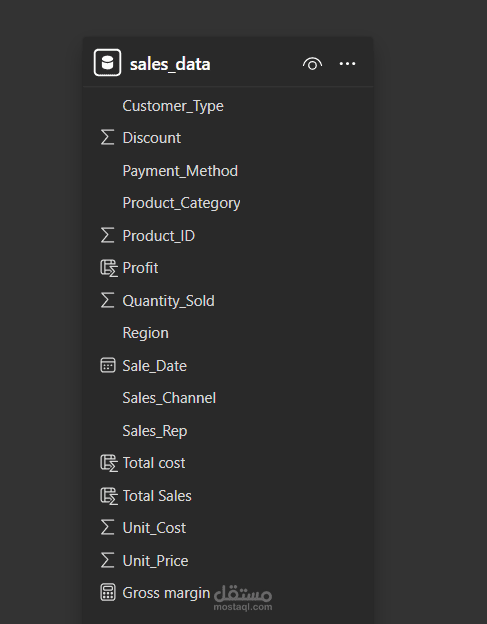Select the Product_Category field

(x=181, y=203)
